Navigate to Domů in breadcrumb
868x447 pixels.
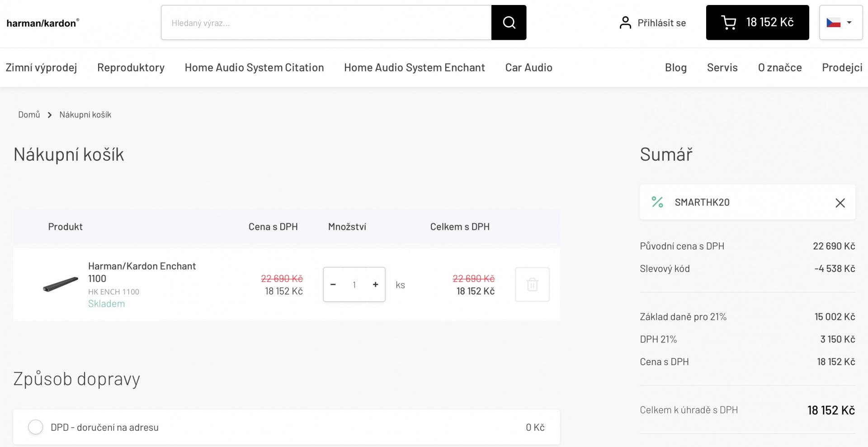click(29, 114)
